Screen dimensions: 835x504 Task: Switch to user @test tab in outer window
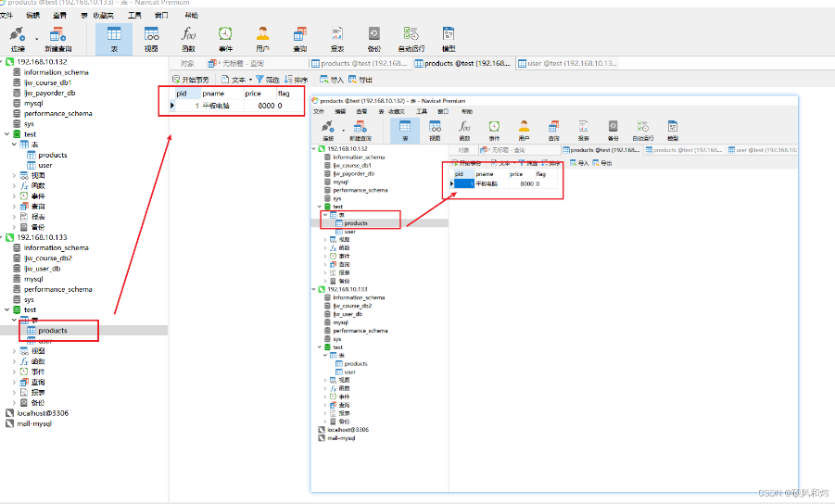(568, 63)
